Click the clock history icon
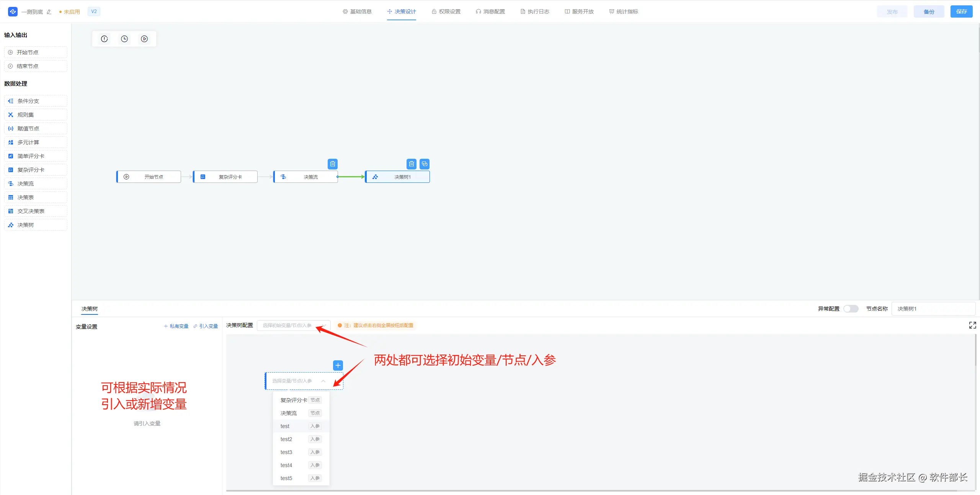 [124, 39]
